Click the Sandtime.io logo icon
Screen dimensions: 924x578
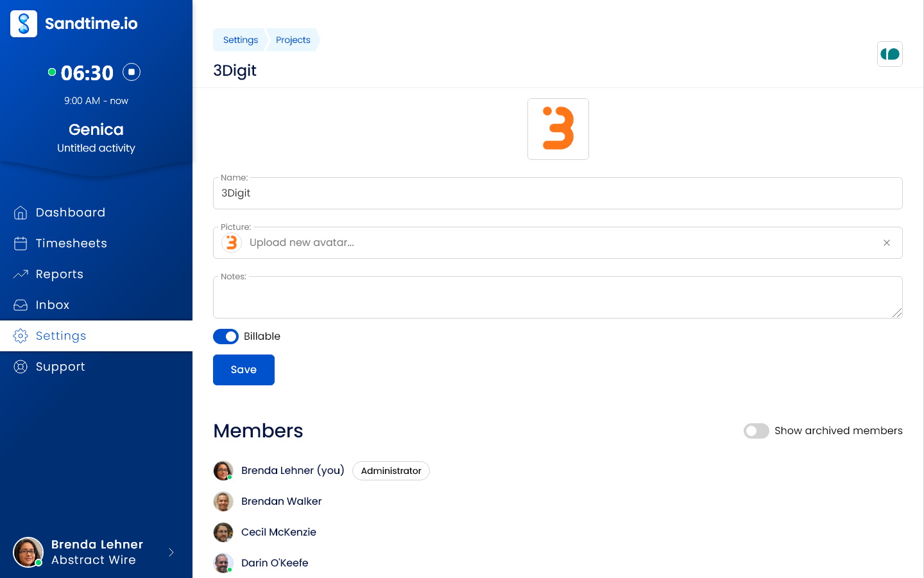click(x=24, y=24)
